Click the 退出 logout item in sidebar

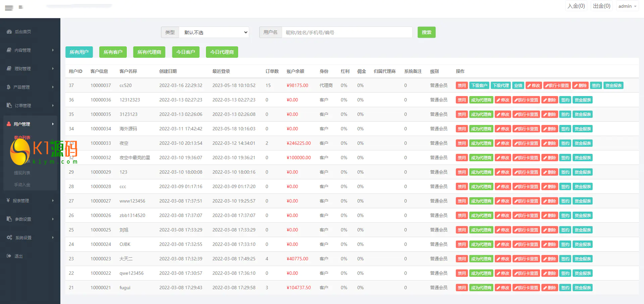click(x=18, y=256)
